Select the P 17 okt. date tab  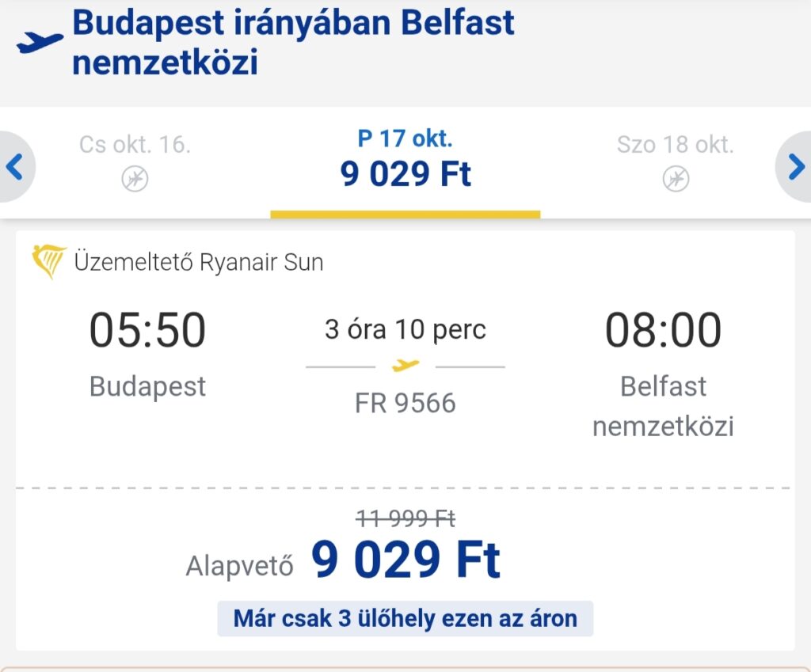pyautogui.click(x=405, y=162)
